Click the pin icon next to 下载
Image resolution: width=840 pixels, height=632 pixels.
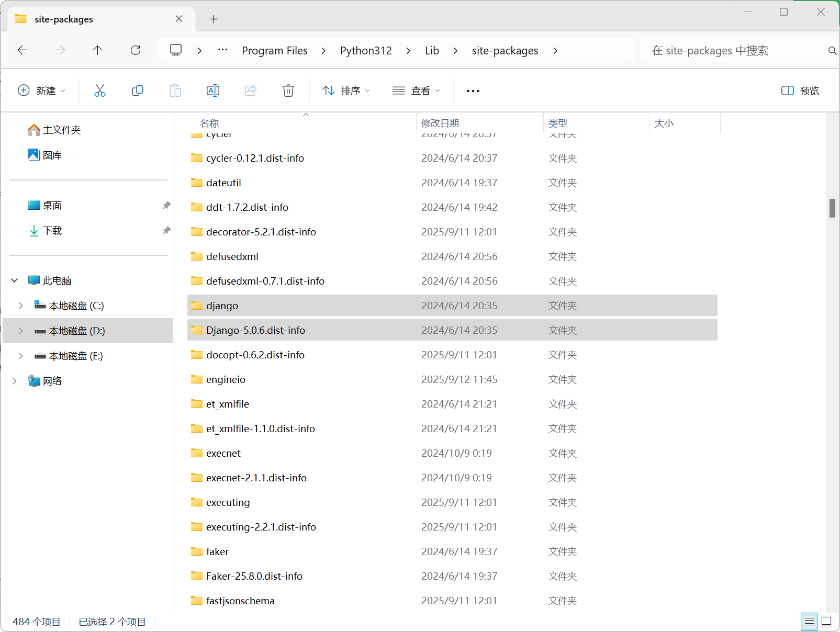click(x=166, y=231)
